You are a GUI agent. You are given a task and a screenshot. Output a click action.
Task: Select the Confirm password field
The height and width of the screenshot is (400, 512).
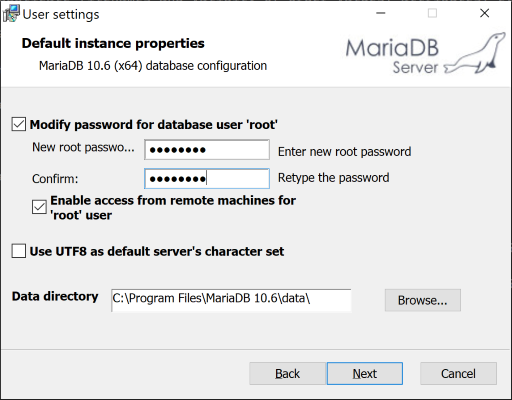pyautogui.click(x=207, y=179)
